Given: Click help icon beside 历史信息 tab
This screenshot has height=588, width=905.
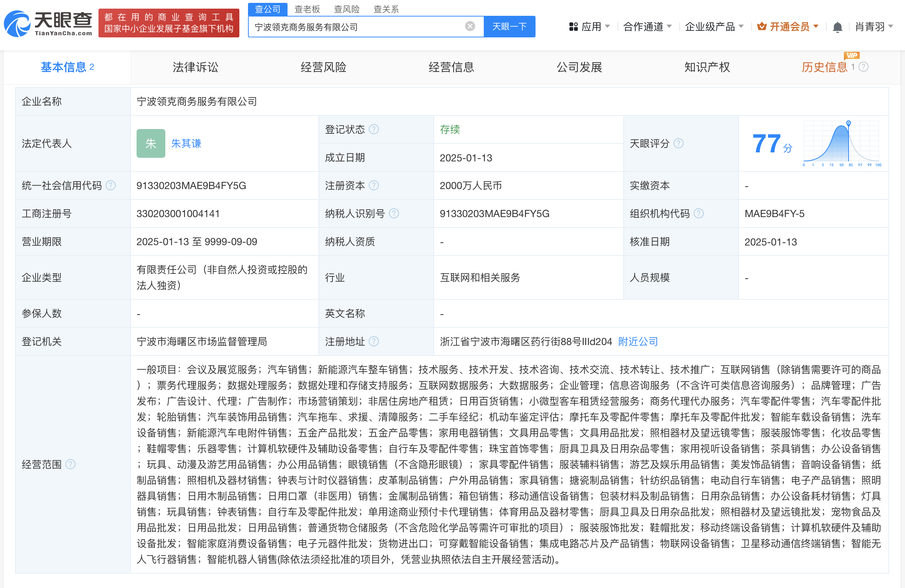Looking at the screenshot, I should (x=864, y=67).
